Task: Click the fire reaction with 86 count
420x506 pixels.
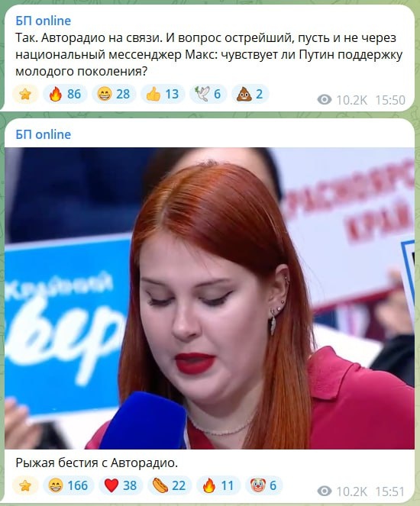Action: point(65,94)
